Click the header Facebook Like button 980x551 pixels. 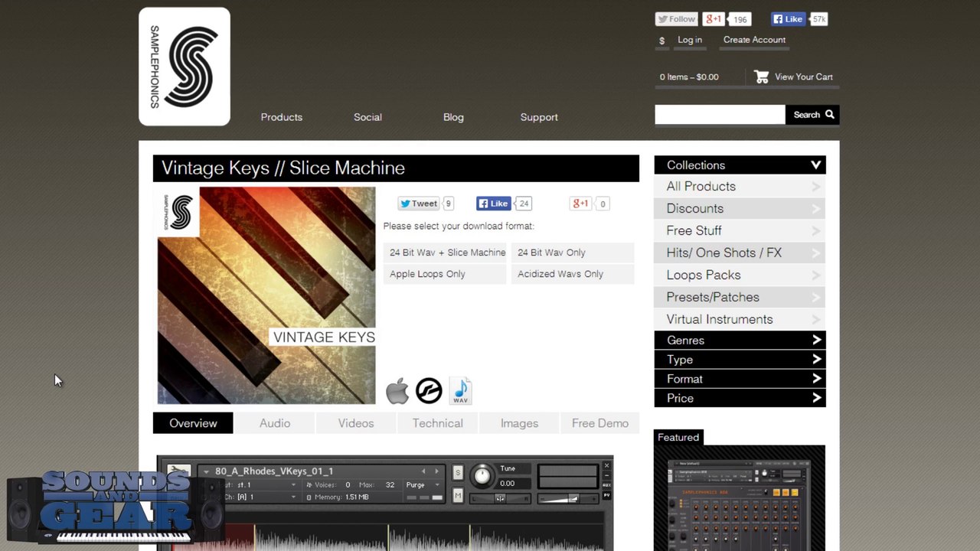point(788,19)
